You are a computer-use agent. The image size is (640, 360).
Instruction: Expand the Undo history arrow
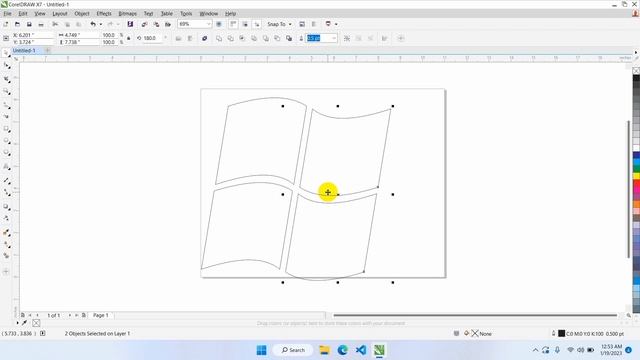coord(101,24)
